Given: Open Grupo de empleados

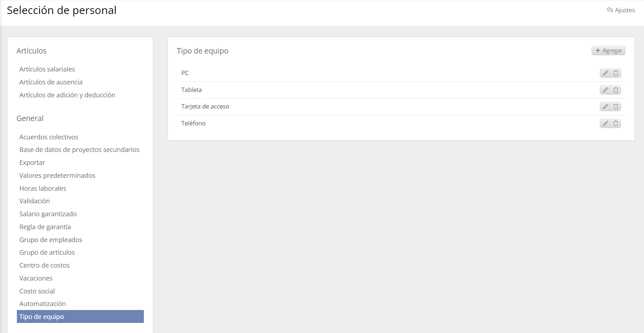Looking at the screenshot, I should pyautogui.click(x=51, y=240).
